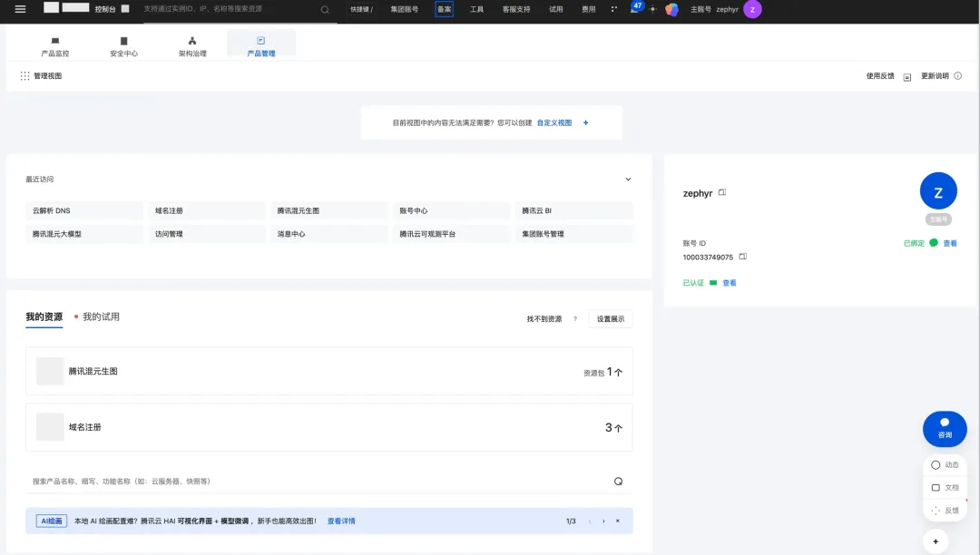
Task: Click the 设置展示 button
Action: 610,319
